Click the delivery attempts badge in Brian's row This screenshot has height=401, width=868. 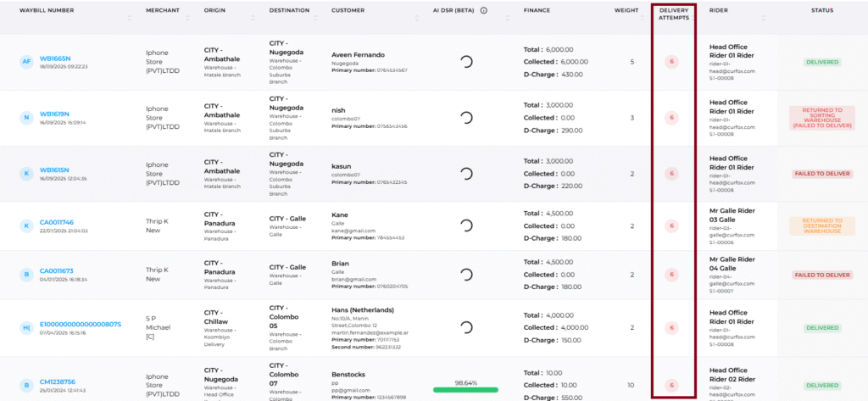672,275
